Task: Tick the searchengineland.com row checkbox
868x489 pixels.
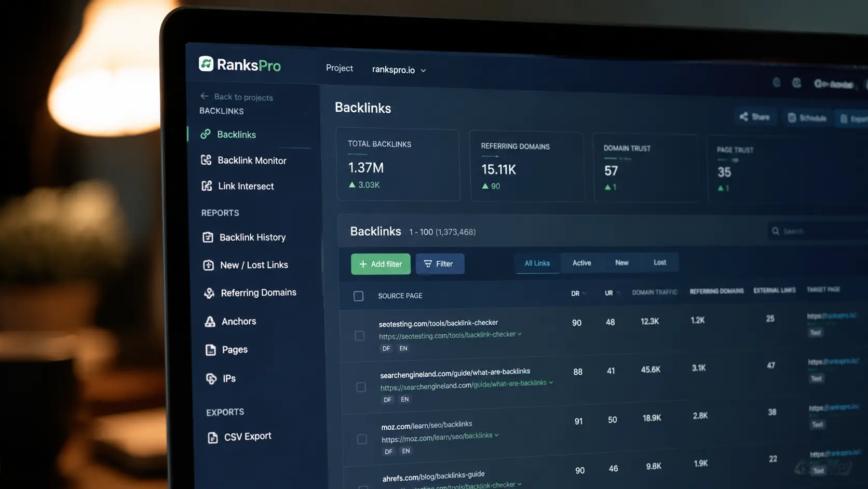Action: coord(361,387)
